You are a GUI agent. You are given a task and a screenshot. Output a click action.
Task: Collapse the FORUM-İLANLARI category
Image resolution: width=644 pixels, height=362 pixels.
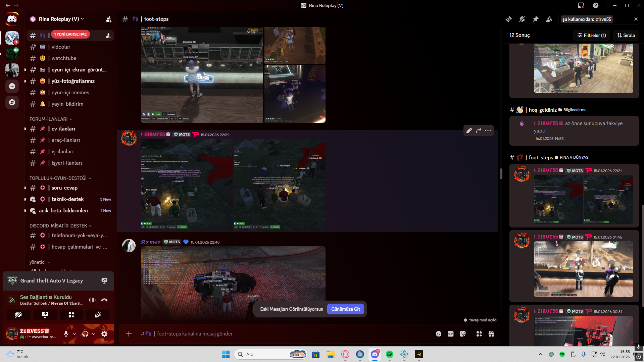51,119
